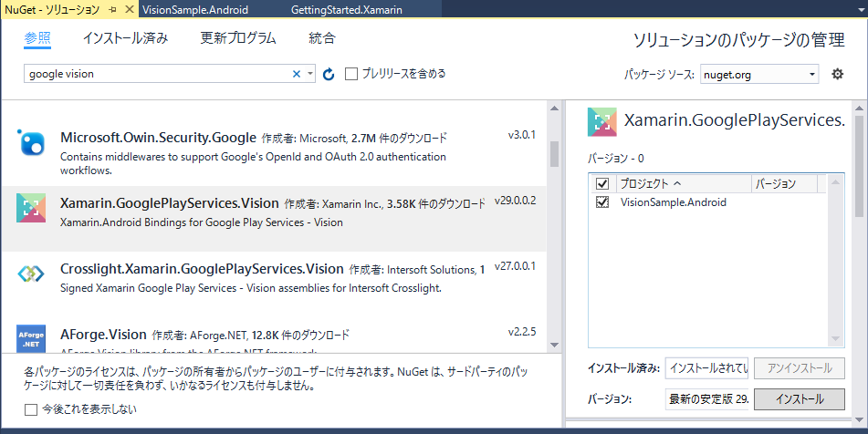Click package list scrollbar thumb
The width and height of the screenshot is (868, 434).
554,154
